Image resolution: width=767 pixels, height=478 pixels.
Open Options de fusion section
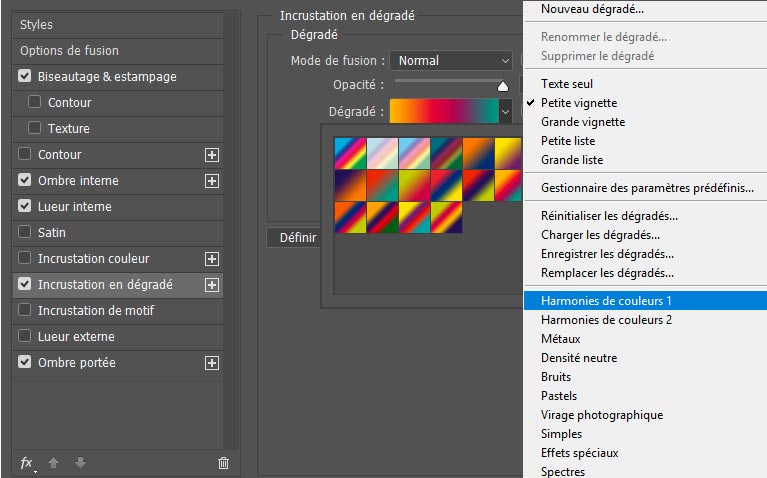point(69,51)
